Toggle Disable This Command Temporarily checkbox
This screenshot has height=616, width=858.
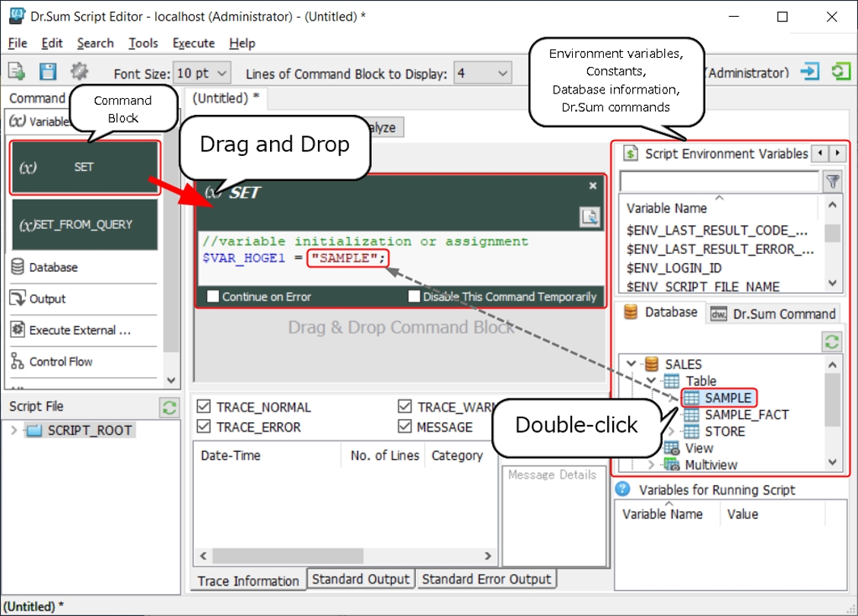tap(415, 297)
